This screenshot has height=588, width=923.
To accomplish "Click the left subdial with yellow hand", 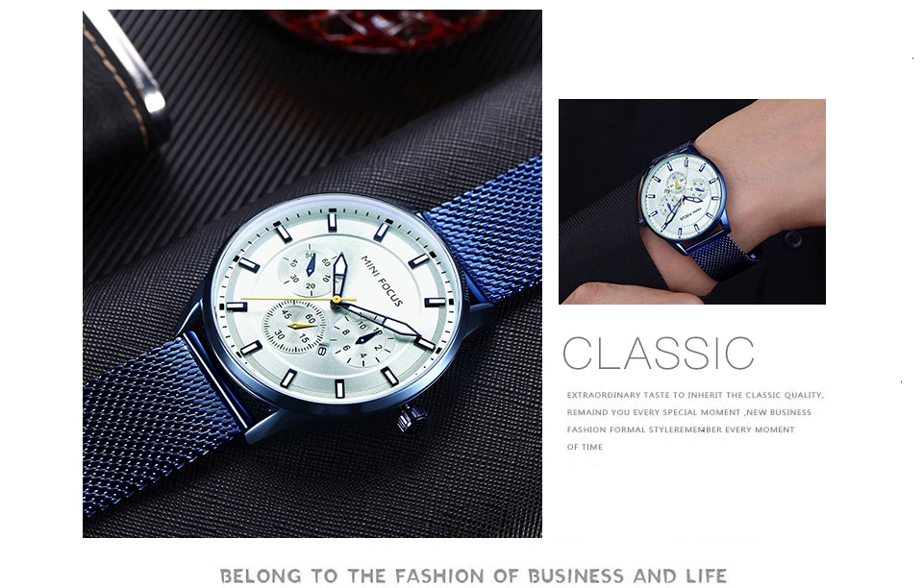I will tap(294, 327).
